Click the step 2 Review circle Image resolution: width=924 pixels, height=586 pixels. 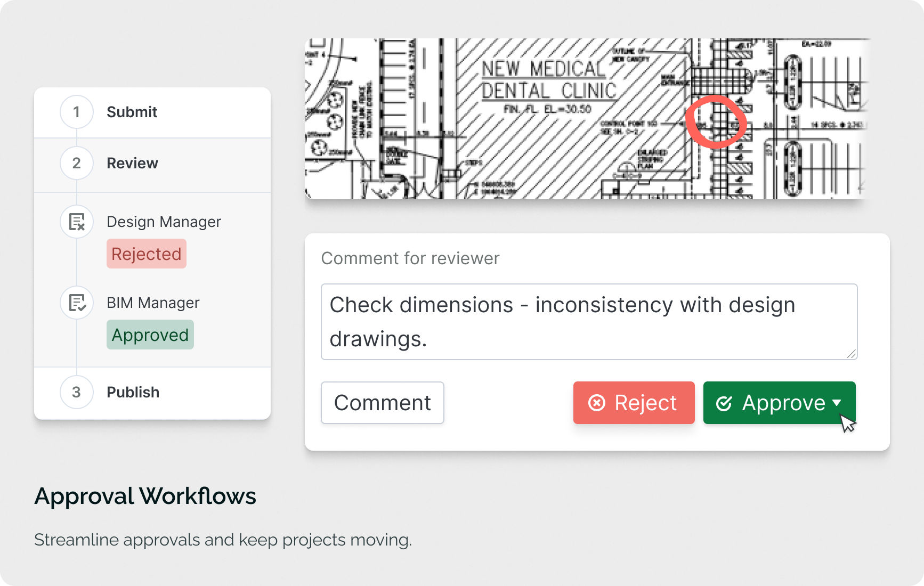point(77,163)
